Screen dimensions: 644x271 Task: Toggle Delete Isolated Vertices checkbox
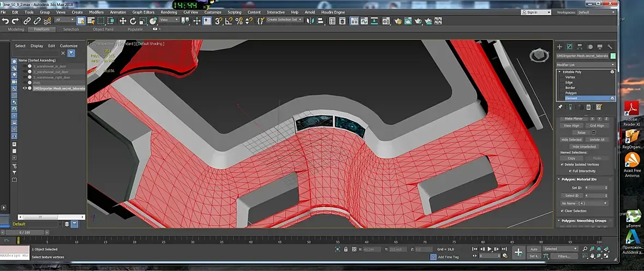[x=563, y=164]
